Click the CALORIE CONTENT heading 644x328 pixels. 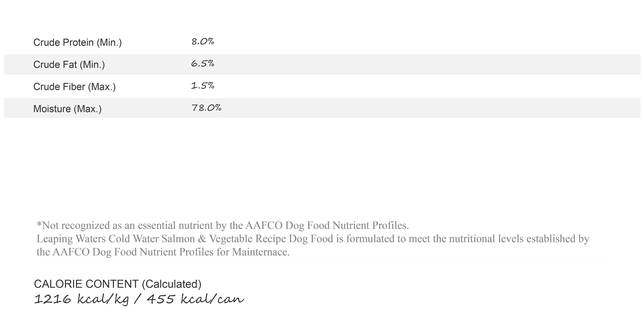86,284
